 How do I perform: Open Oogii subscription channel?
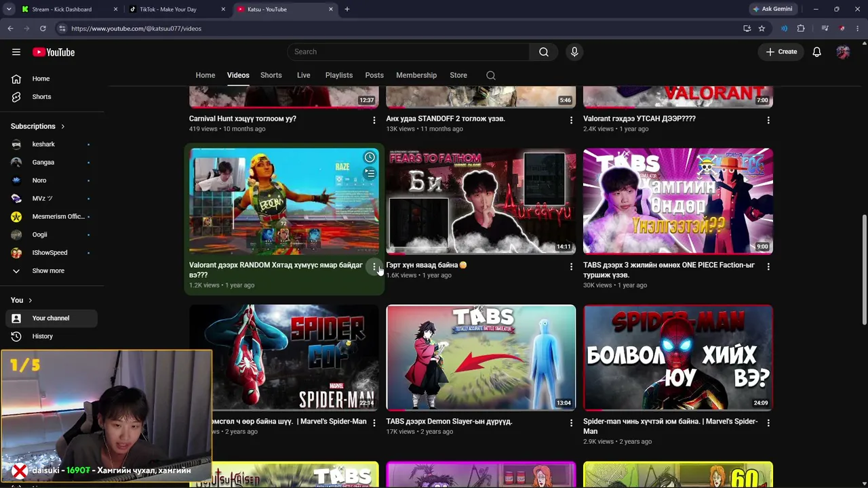(x=51, y=235)
